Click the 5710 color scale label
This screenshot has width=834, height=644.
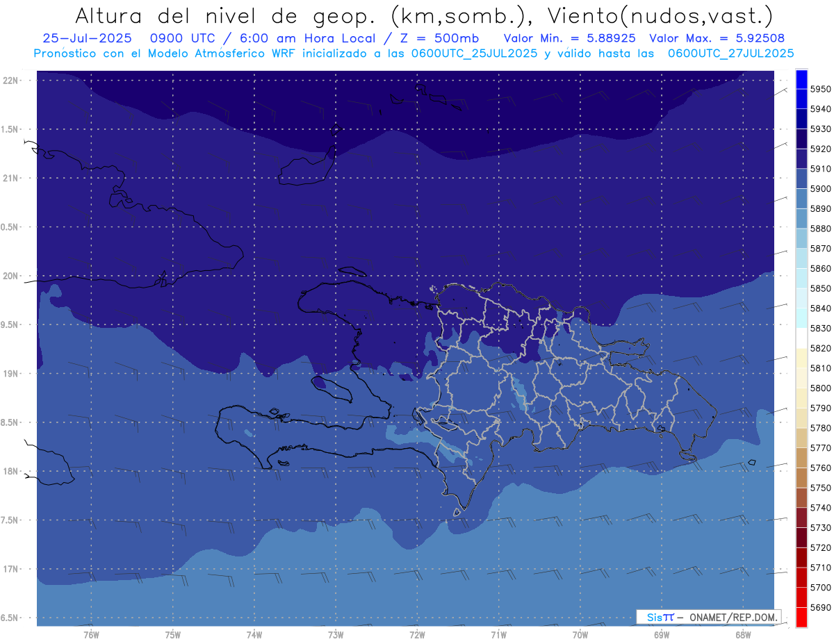tap(820, 568)
